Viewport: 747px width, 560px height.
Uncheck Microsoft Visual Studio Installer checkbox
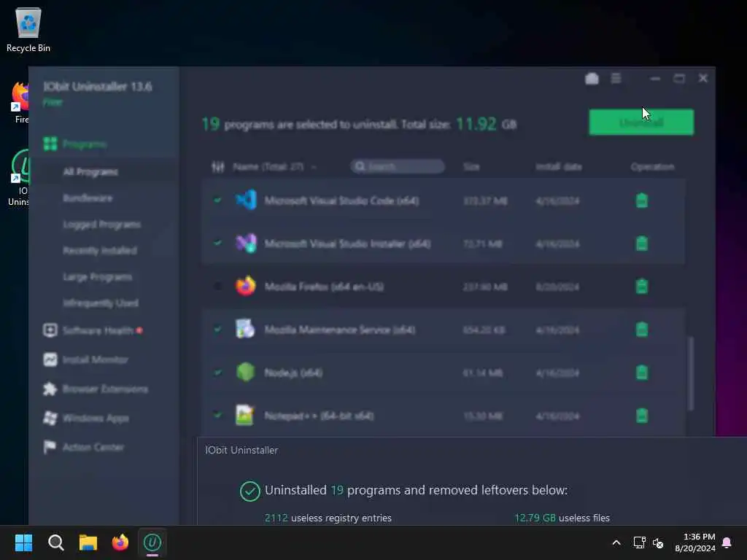tap(217, 244)
